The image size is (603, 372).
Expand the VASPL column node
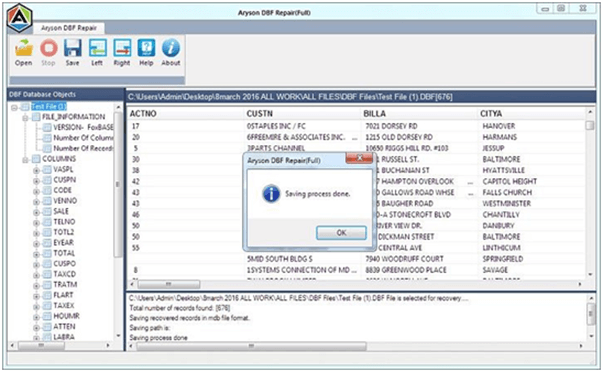pyautogui.click(x=36, y=170)
